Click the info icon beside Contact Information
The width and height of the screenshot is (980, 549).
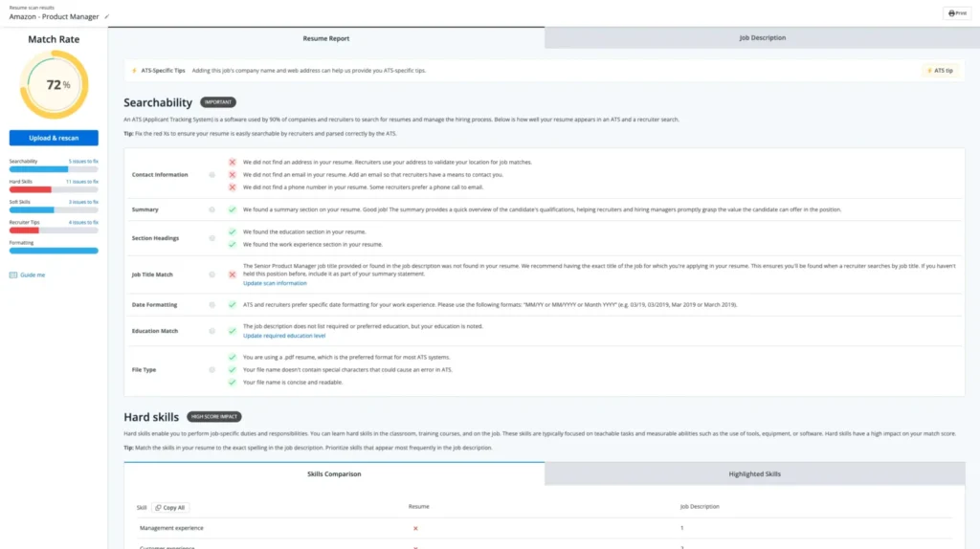tap(212, 175)
